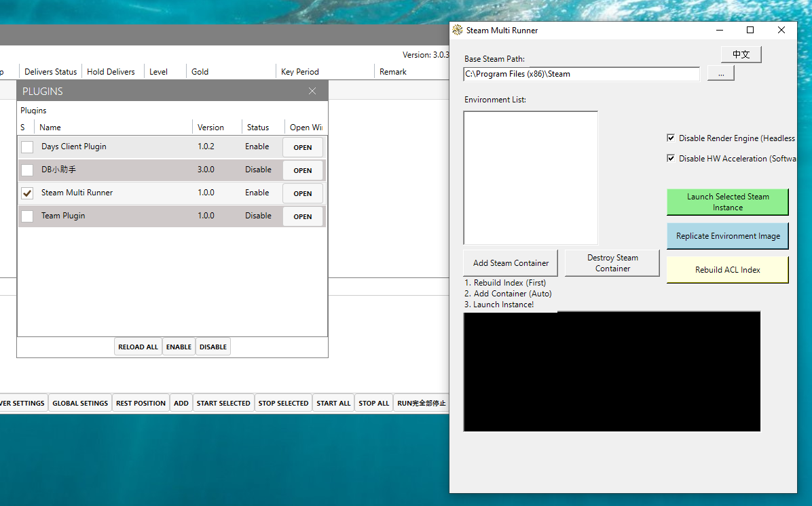Open the Days Client Plugin window
Viewport: 812px width, 506px height.
(302, 147)
